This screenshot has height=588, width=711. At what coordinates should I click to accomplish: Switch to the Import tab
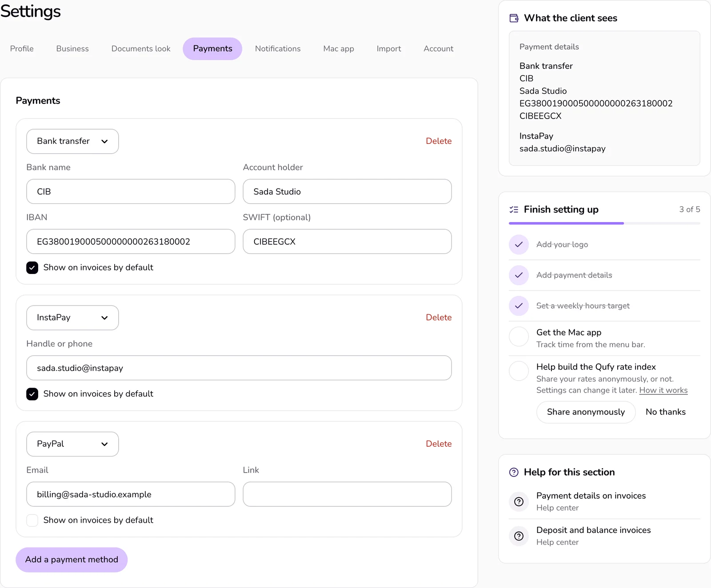pos(389,49)
